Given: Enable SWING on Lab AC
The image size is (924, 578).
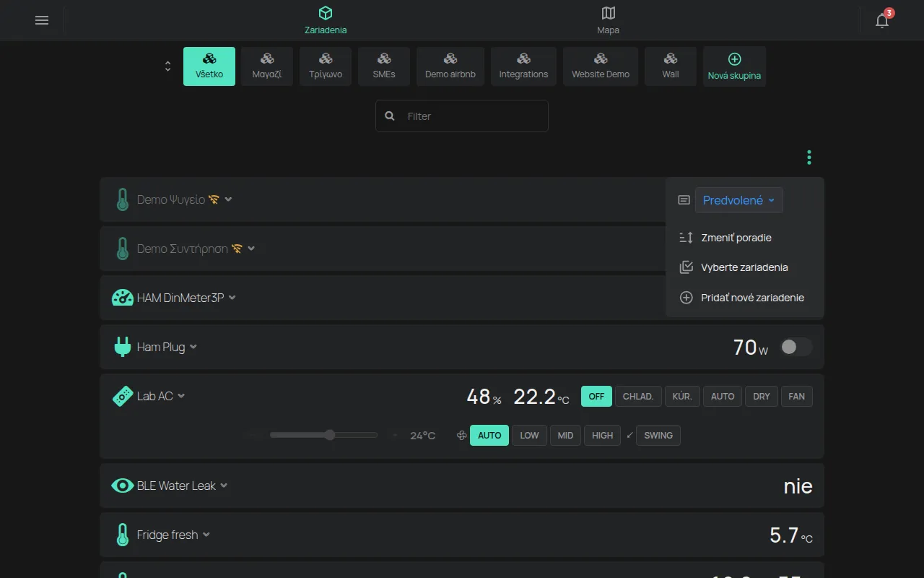Looking at the screenshot, I should (658, 436).
